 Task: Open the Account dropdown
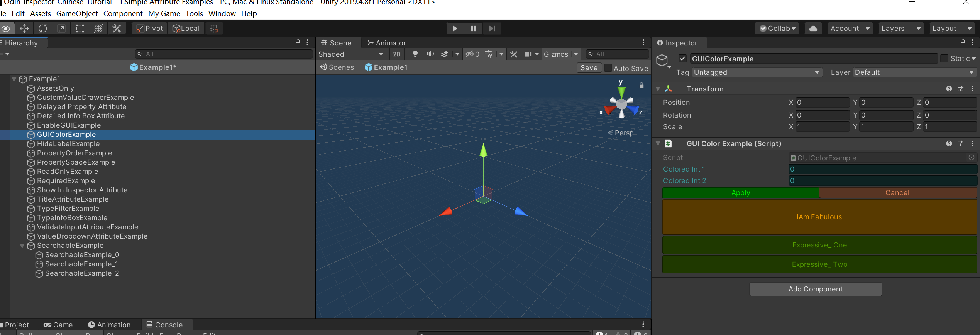tap(850, 29)
